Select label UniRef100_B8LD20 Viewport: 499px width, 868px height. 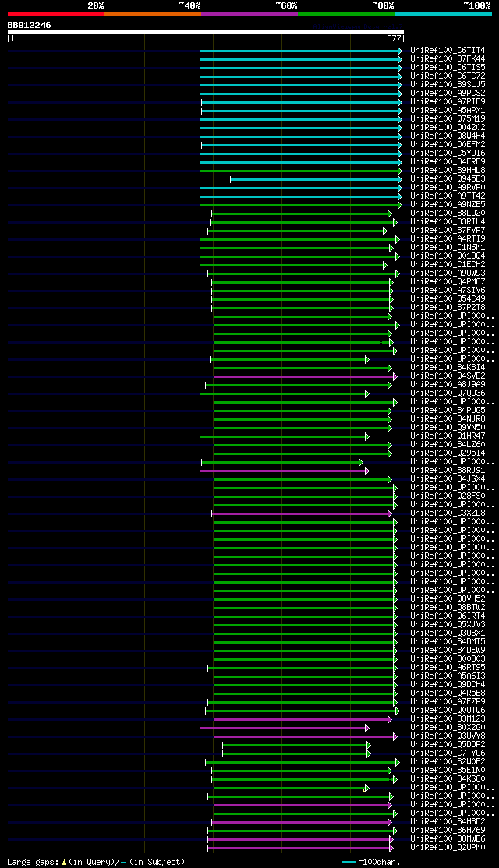pos(448,213)
